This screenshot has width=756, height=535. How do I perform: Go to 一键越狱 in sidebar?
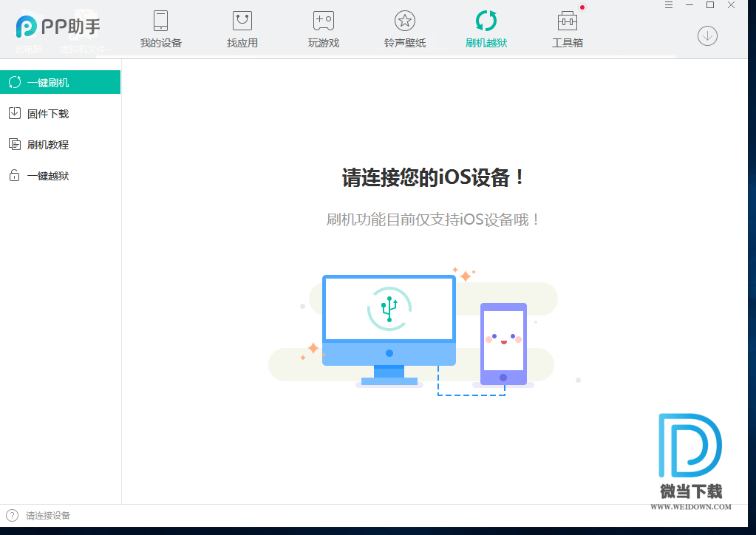click(x=48, y=176)
